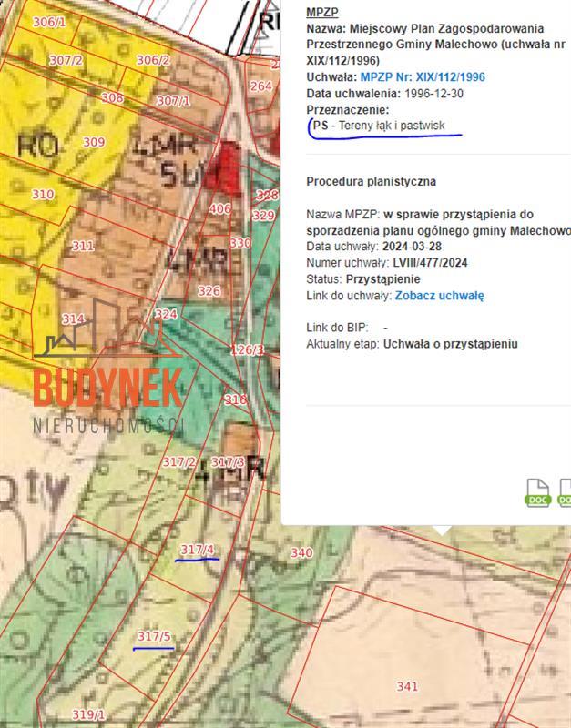This screenshot has height=728, width=571.
Task: Select parcel 314 on the map
Action: tap(74, 319)
